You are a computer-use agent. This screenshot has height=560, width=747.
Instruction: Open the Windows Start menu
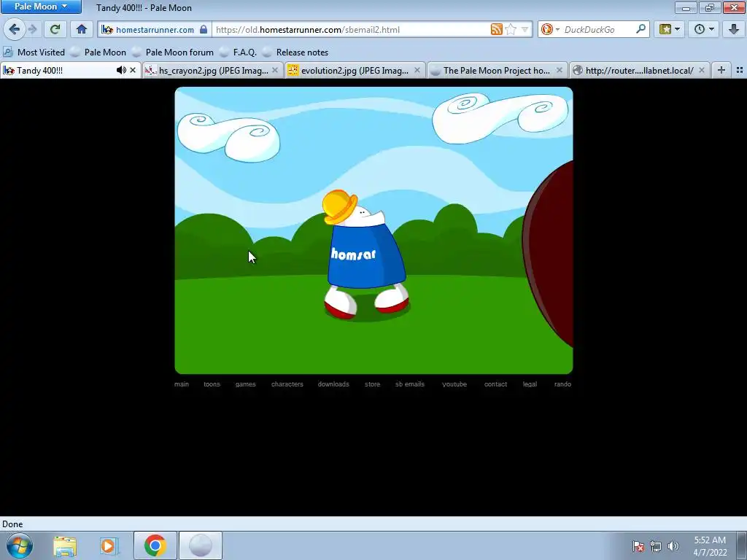coord(20,545)
